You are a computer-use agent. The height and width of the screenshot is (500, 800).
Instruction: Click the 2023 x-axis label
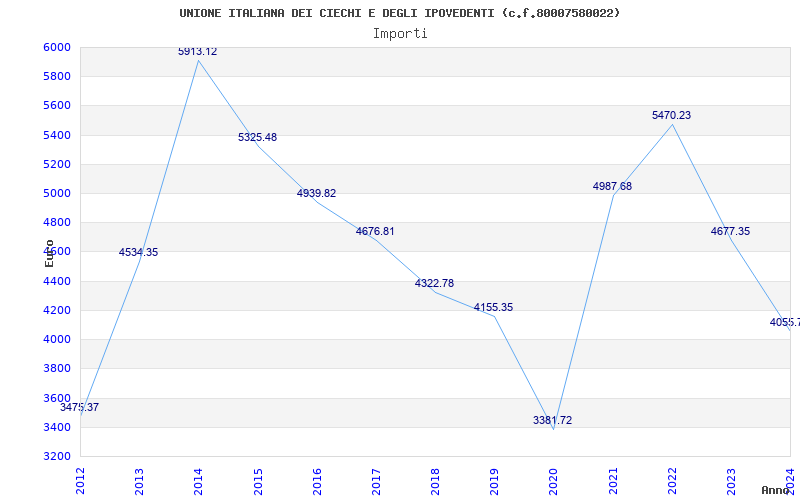(x=731, y=481)
